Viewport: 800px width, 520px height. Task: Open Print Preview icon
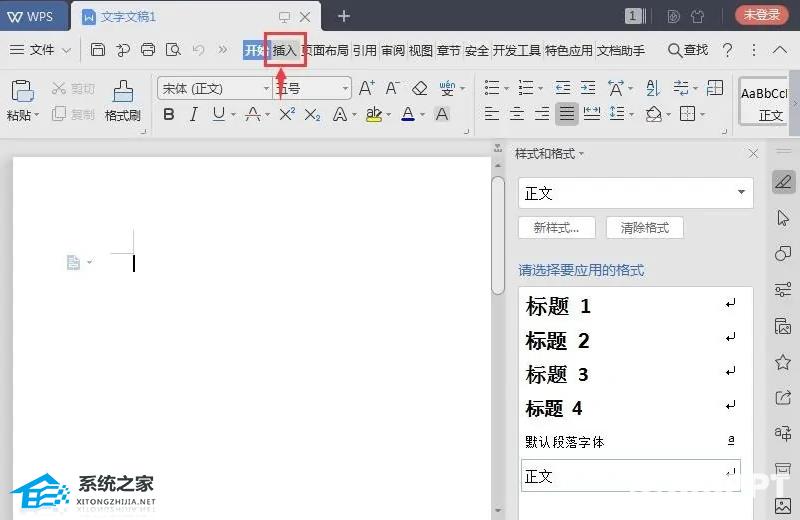tap(173, 49)
